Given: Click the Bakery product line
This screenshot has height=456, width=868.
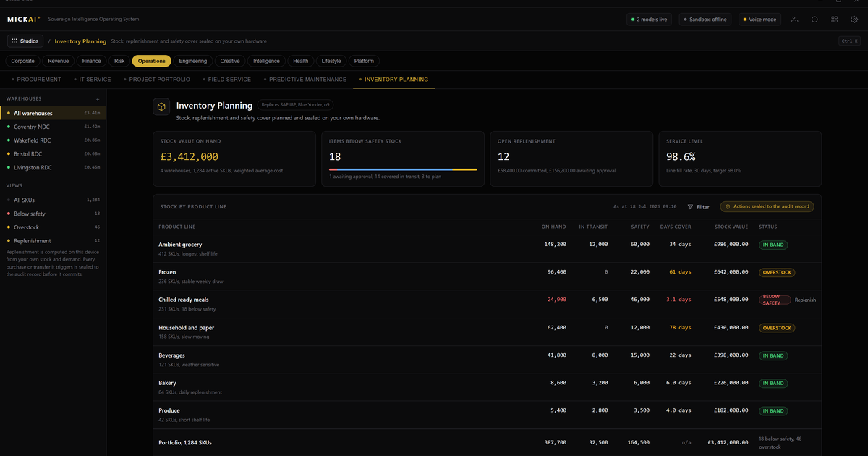Looking at the screenshot, I should (167, 383).
